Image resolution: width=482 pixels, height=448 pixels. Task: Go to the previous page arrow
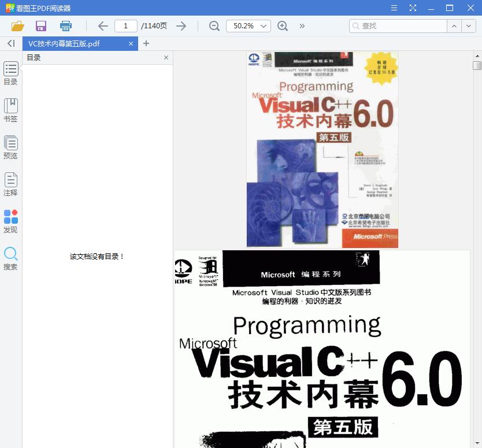(103, 26)
